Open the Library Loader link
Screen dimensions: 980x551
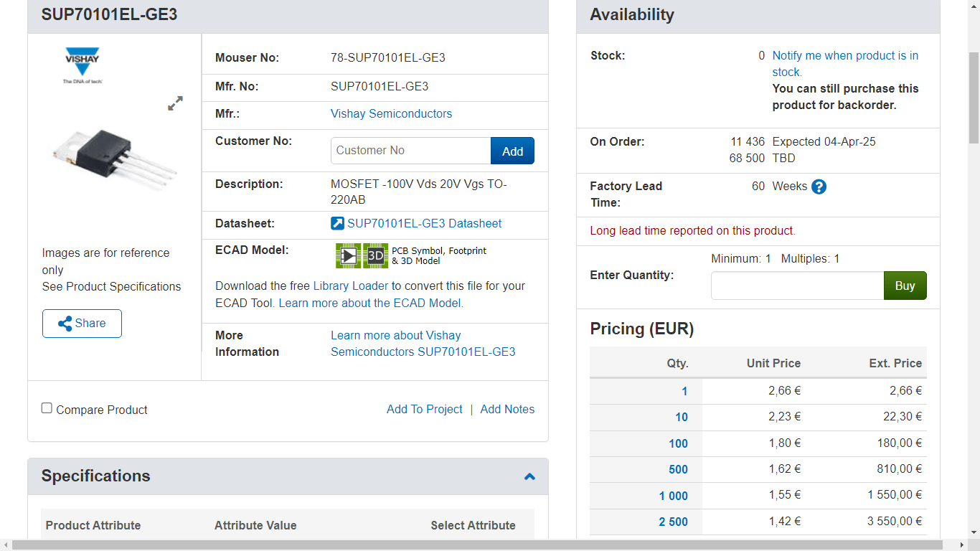(x=350, y=286)
